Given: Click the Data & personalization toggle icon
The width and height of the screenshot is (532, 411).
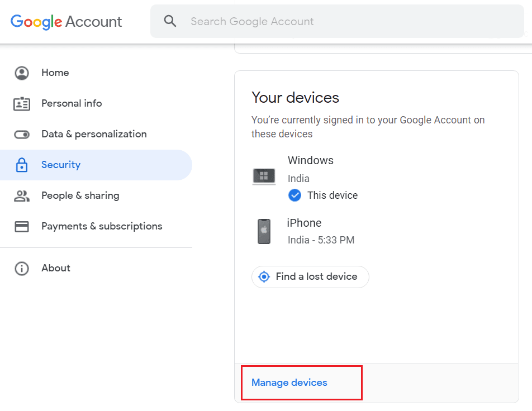Looking at the screenshot, I should [22, 134].
